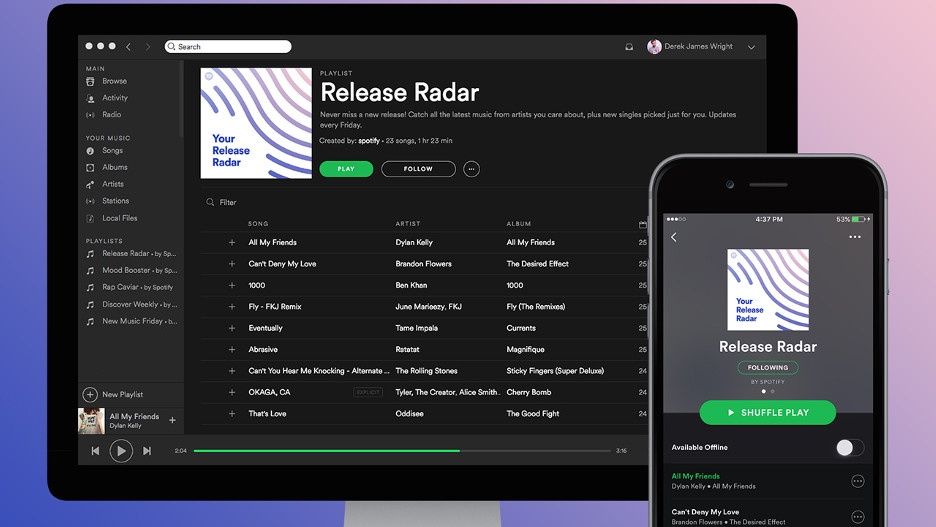Viewport: 936px width, 527px height.
Task: Add Can't You Hear Me Knocking with plus icon
Action: tap(232, 371)
